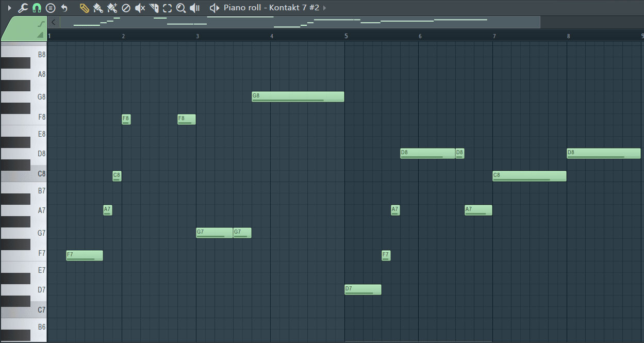Click the timeline ruler at bar 5
This screenshot has width=644, height=343.
(346, 36)
